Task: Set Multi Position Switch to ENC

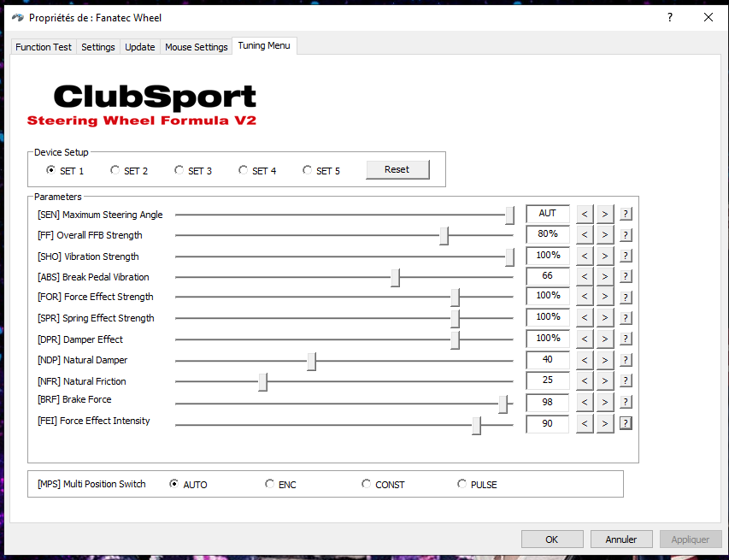Action: 280,484
